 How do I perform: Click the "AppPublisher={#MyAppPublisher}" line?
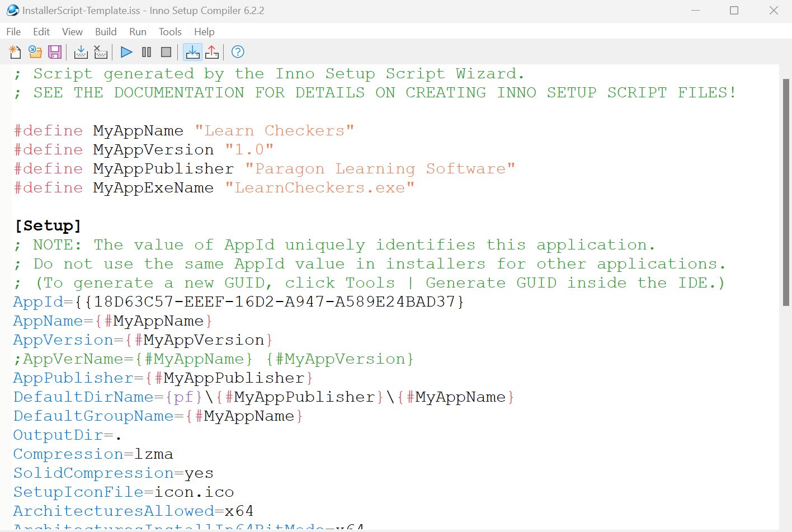tap(163, 378)
